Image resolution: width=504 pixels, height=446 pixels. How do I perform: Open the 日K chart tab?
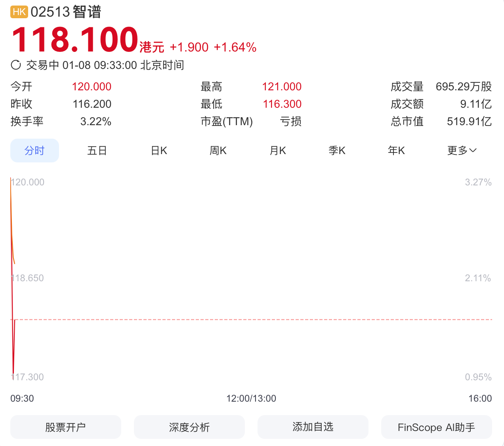point(159,151)
